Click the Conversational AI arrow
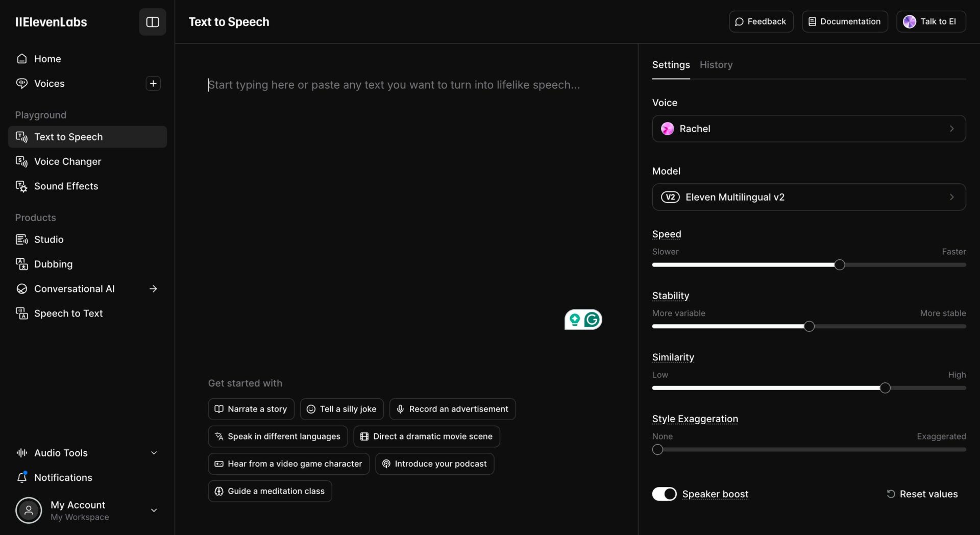 coord(153,289)
